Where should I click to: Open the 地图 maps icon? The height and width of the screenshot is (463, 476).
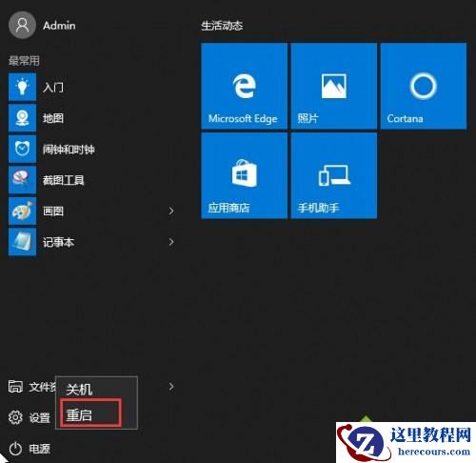22,118
